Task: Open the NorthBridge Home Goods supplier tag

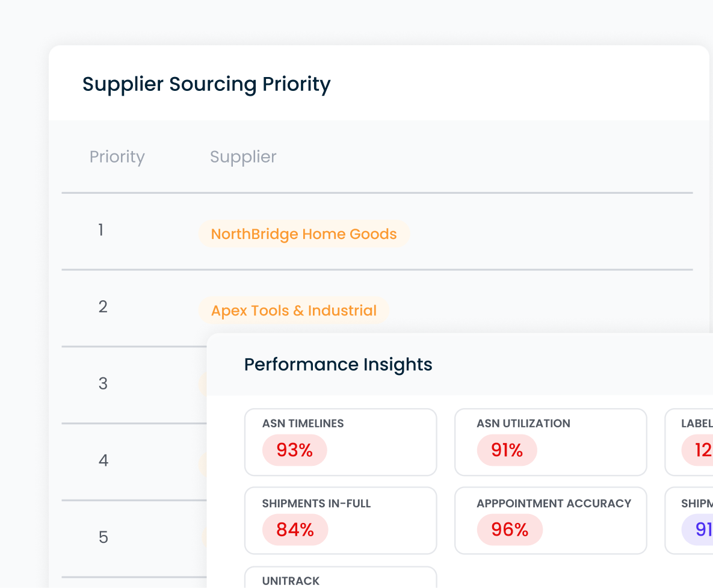Action: (x=304, y=234)
